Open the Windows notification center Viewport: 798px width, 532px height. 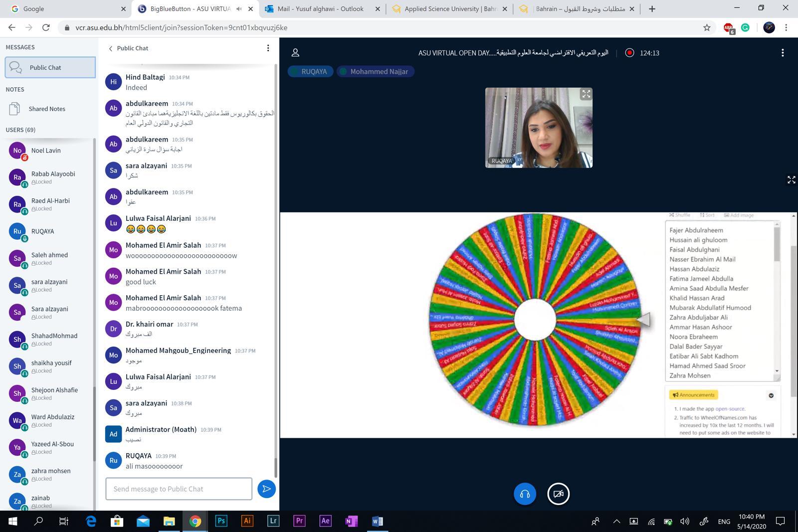pos(781,522)
